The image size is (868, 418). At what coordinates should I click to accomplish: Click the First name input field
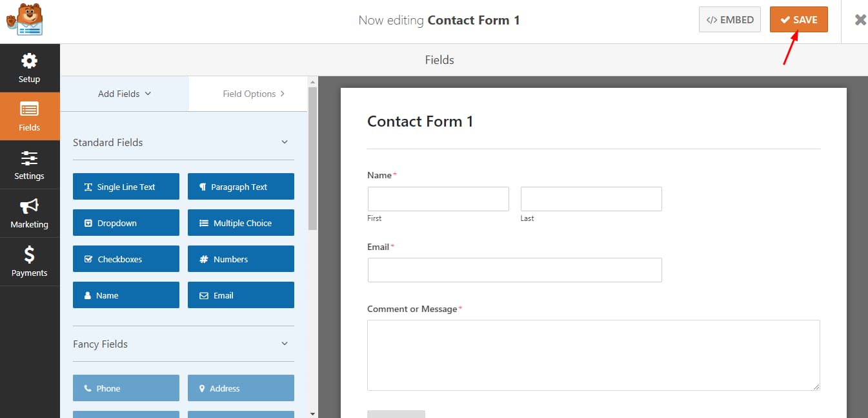(438, 198)
